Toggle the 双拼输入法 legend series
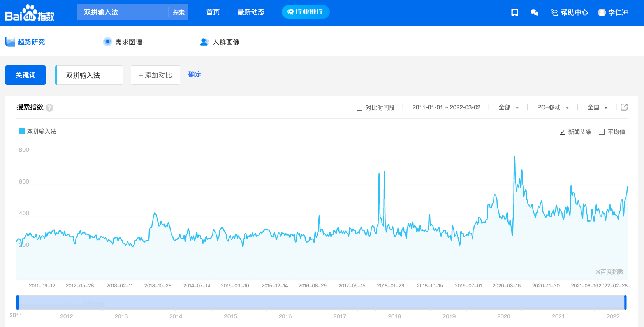 37,132
